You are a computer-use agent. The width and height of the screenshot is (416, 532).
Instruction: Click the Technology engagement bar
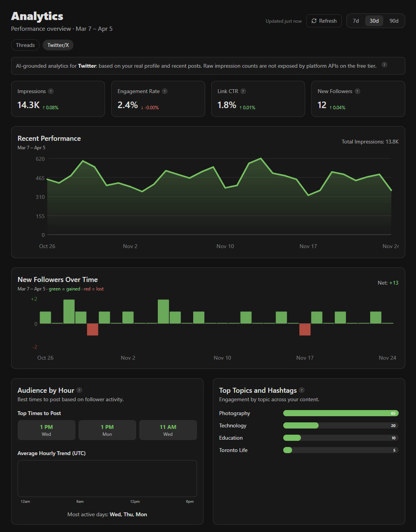[301, 425]
